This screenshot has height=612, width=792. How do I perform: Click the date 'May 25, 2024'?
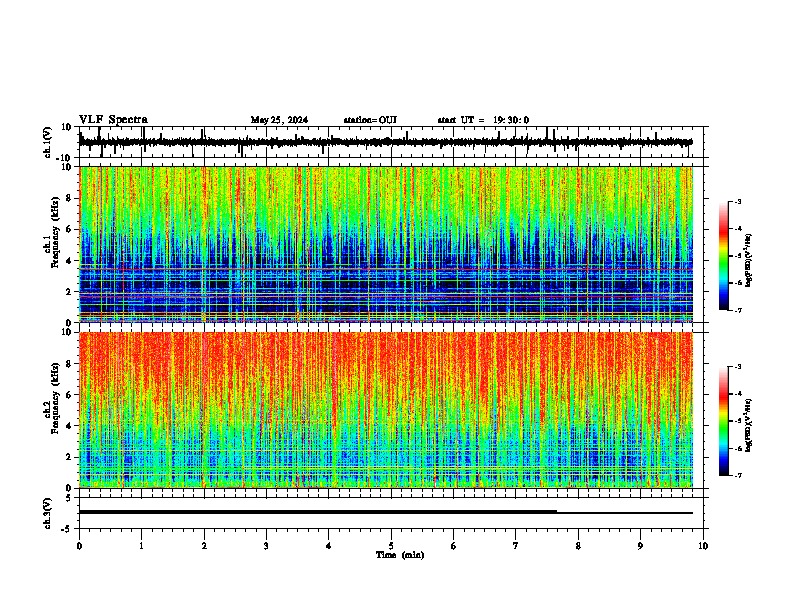pyautogui.click(x=279, y=120)
